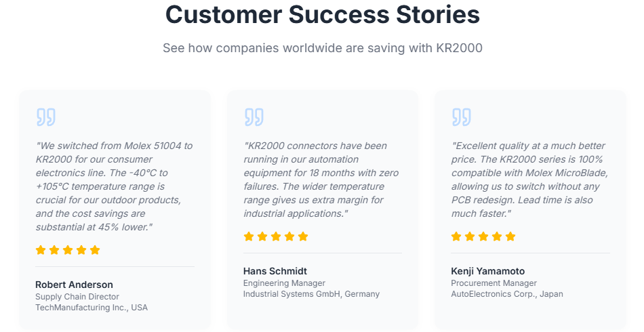Select the third star in Hans Schmidt's rating
Screen dimensions: 644x332
pos(276,236)
